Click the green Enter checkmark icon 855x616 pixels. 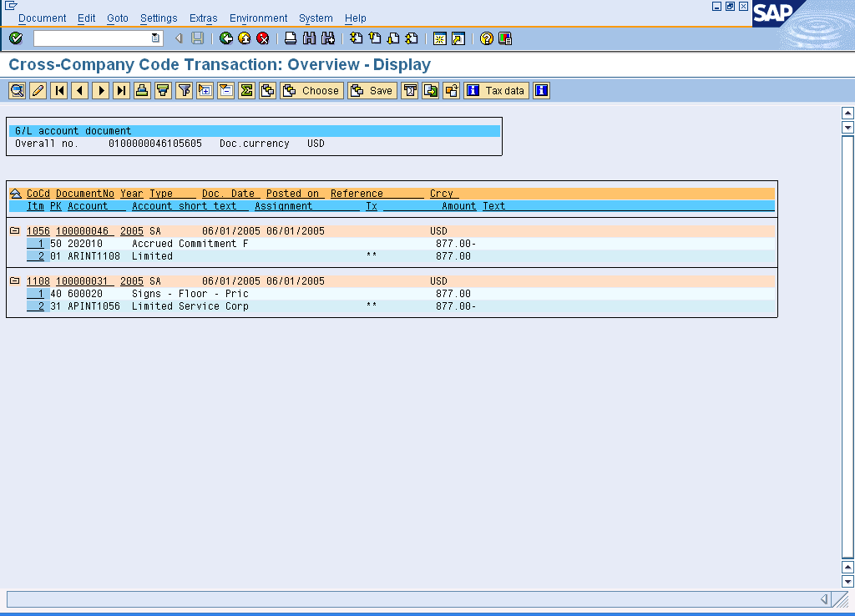pyautogui.click(x=16, y=38)
